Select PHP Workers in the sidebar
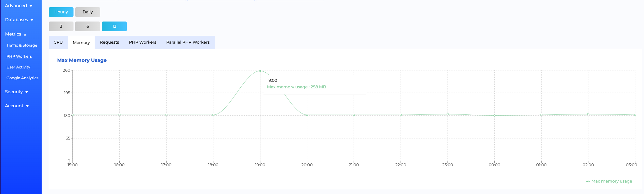The height and width of the screenshot is (194, 644). pos(19,56)
